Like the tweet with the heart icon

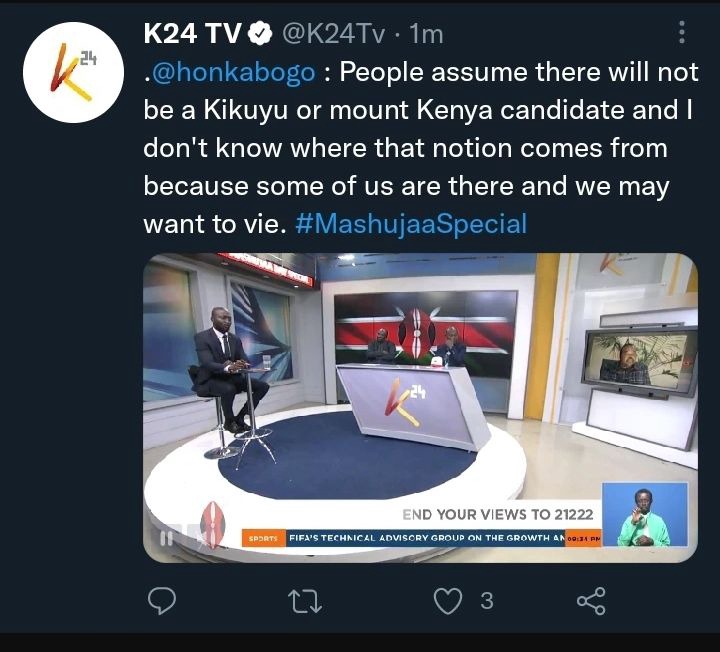(448, 601)
